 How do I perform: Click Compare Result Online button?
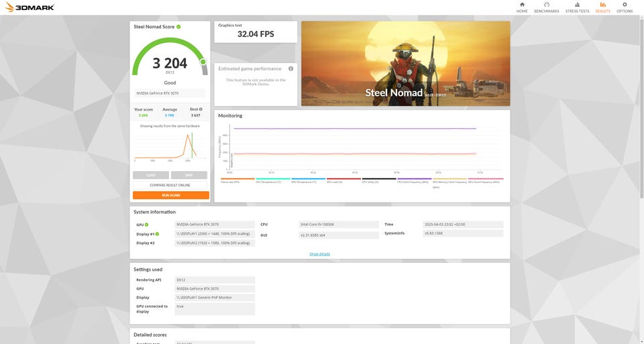pos(170,185)
